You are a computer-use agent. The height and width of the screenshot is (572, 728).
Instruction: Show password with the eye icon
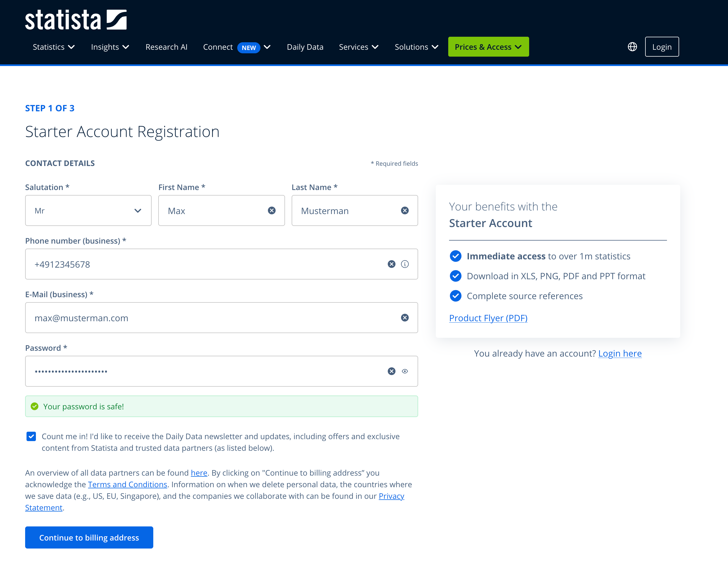click(405, 371)
